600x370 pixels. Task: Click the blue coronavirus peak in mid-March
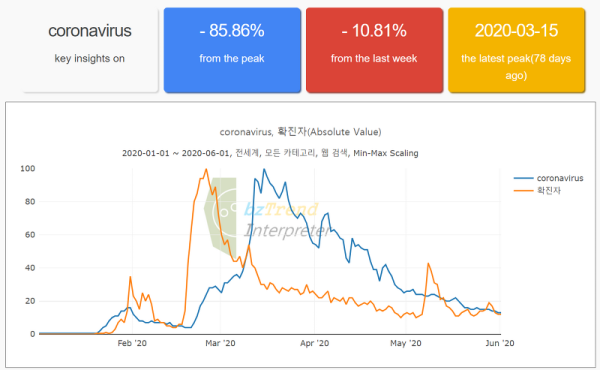point(264,169)
